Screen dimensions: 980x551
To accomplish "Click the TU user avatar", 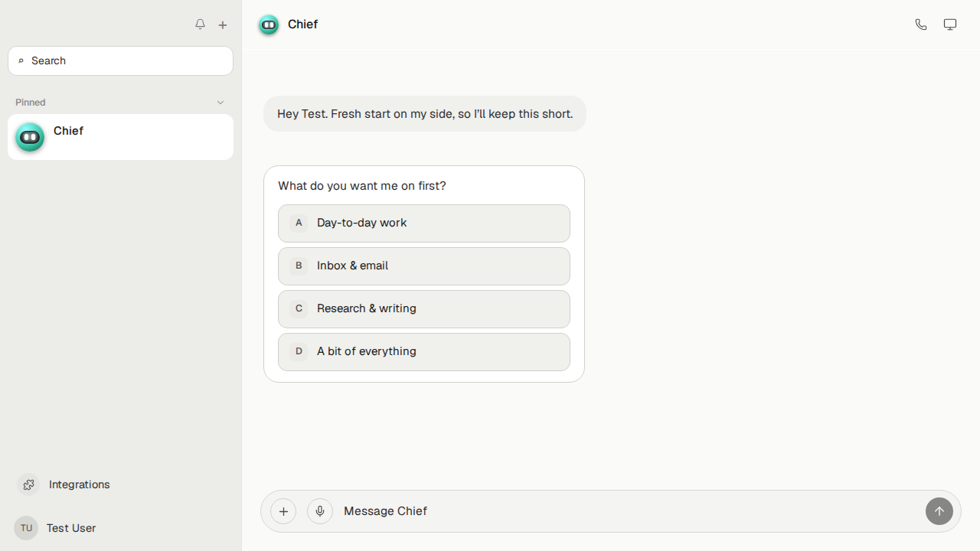I will (x=26, y=528).
